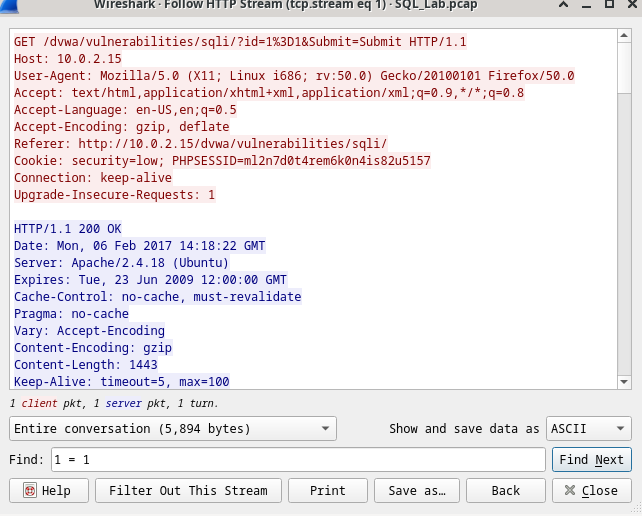
Task: Maximize the Follow HTTP Stream window
Action: tap(609, 4)
